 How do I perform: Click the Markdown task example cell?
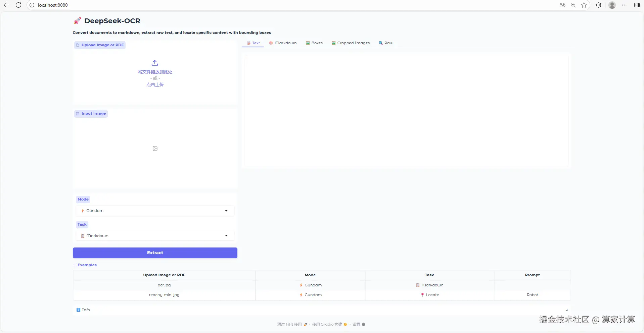coord(429,285)
